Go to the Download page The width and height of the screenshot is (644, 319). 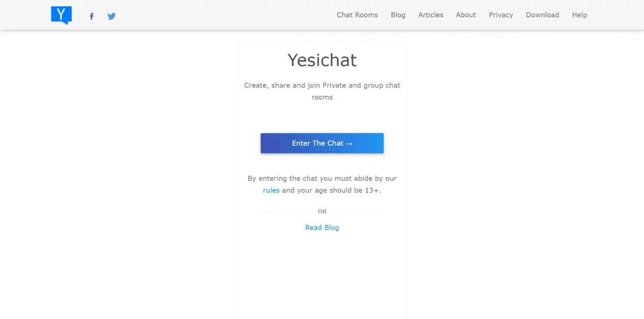click(x=542, y=15)
